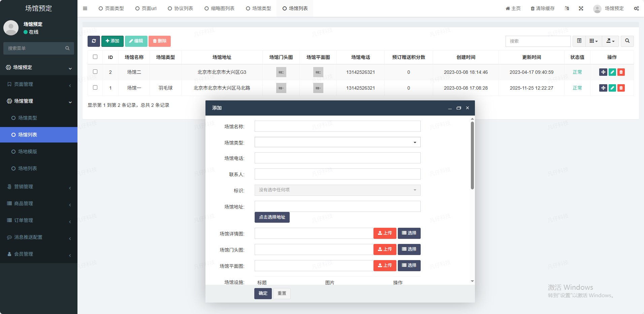Screen dimensions: 644x314
Task: Click the 点击选择地址 button
Action: (272, 217)
